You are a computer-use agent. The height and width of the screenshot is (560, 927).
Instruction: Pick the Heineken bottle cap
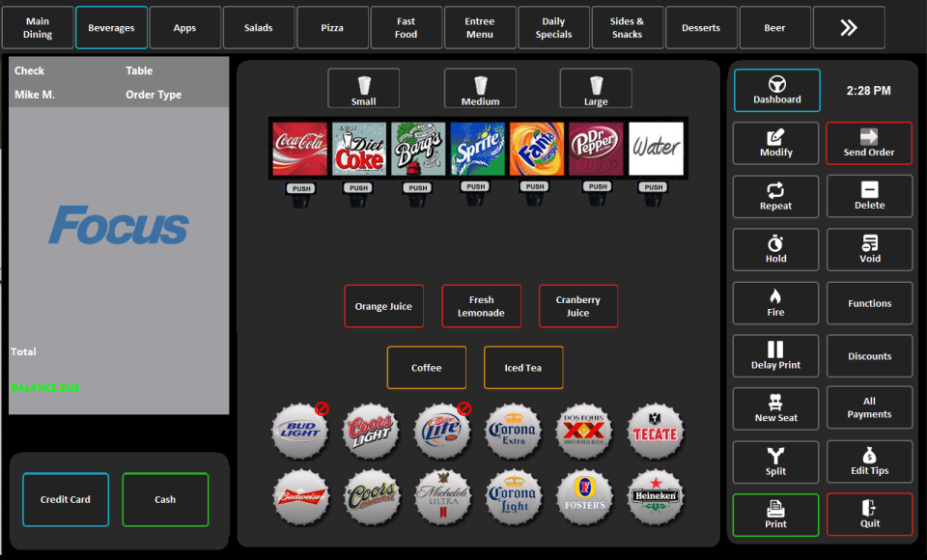(x=655, y=497)
